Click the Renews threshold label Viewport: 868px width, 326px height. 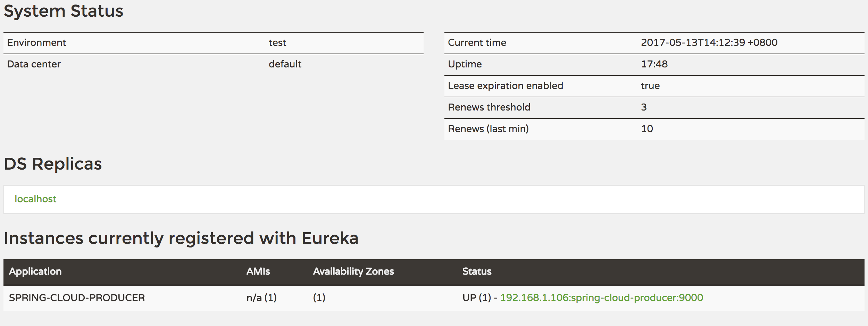(x=489, y=107)
